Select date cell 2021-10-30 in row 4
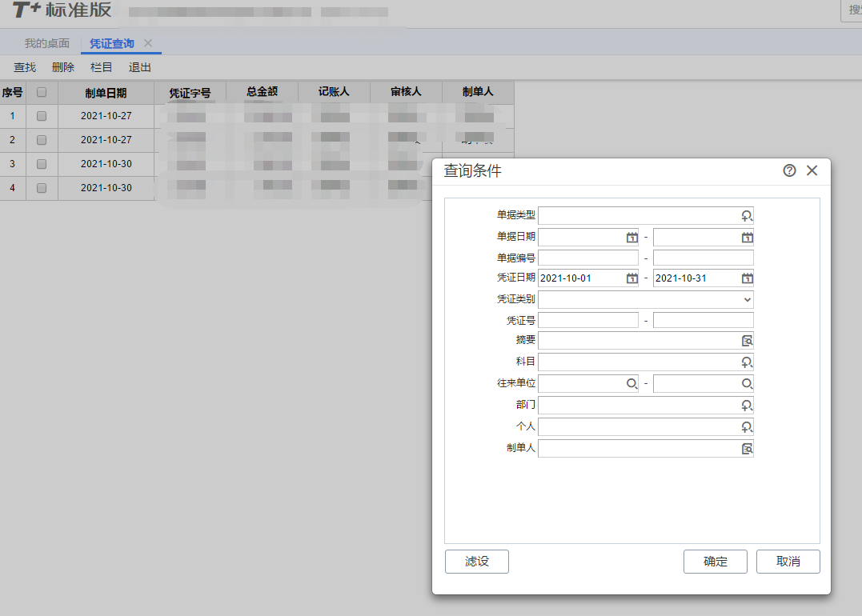 tap(106, 188)
